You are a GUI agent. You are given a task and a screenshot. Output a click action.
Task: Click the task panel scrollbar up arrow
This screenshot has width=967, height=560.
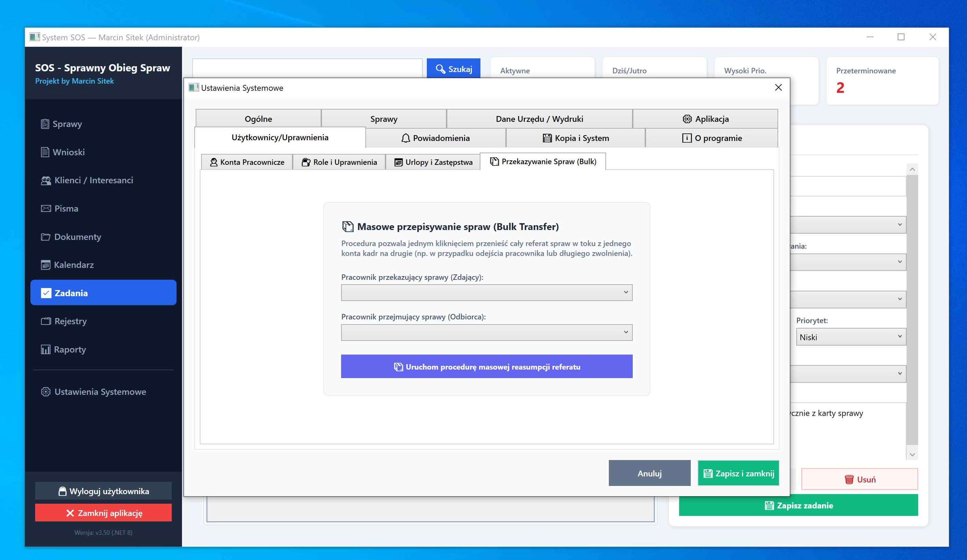[x=912, y=169]
